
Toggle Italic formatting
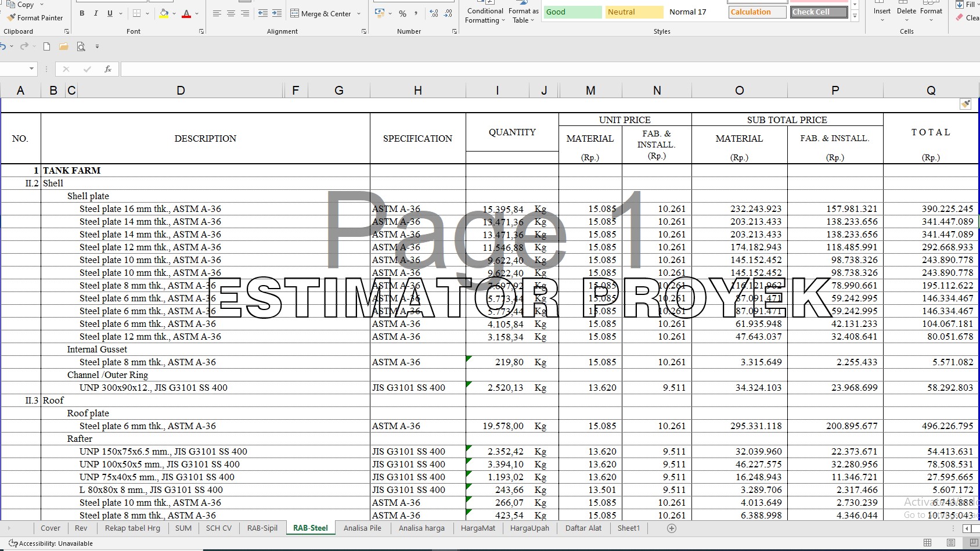[96, 13]
